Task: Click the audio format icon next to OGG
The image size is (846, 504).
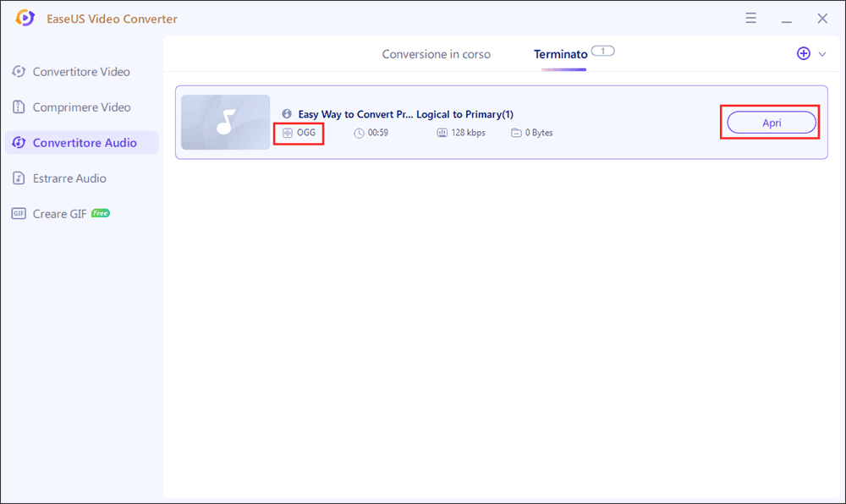Action: coord(288,133)
